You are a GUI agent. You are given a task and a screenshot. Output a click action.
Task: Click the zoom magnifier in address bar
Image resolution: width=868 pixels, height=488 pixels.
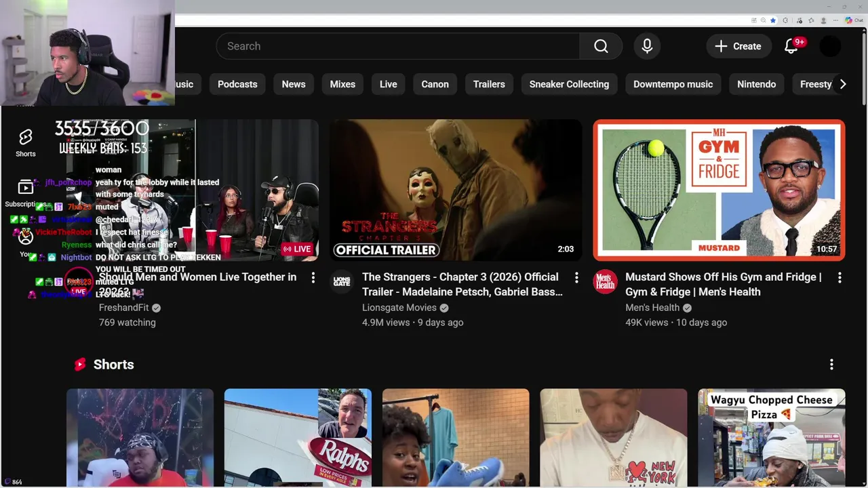coord(763,20)
